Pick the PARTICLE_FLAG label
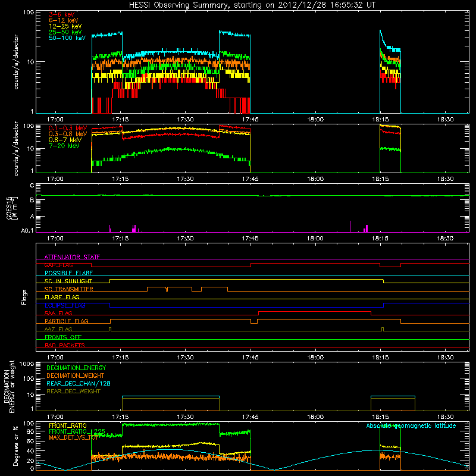Screen dimensions: 476x476 coord(67,321)
